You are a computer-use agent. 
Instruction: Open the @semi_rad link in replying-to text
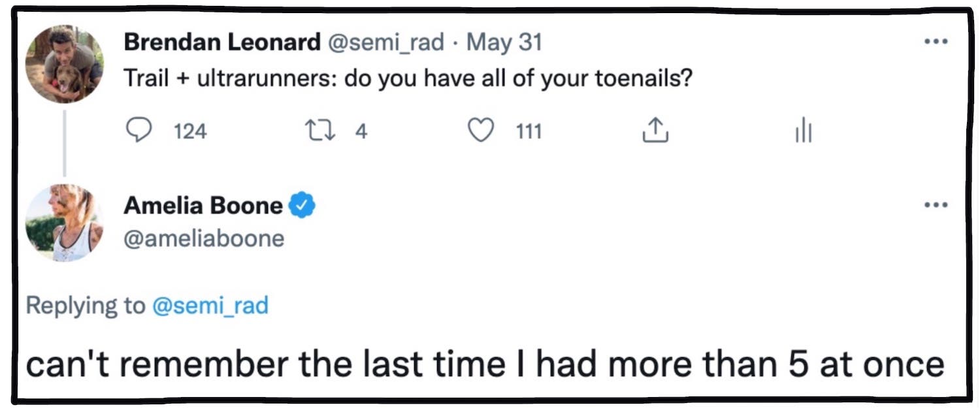point(210,305)
